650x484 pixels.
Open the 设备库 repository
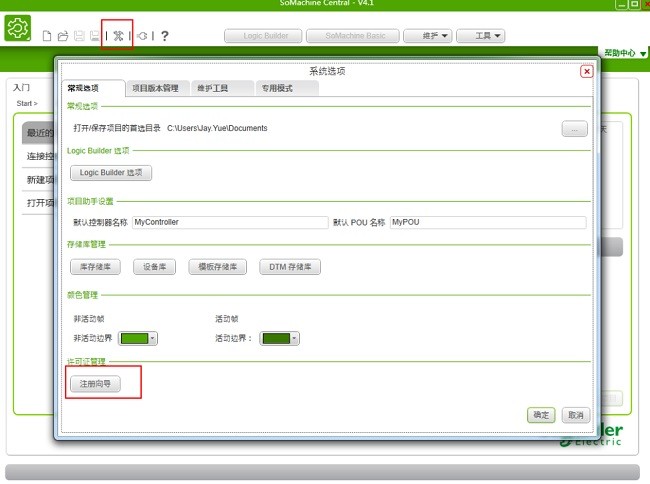point(154,267)
